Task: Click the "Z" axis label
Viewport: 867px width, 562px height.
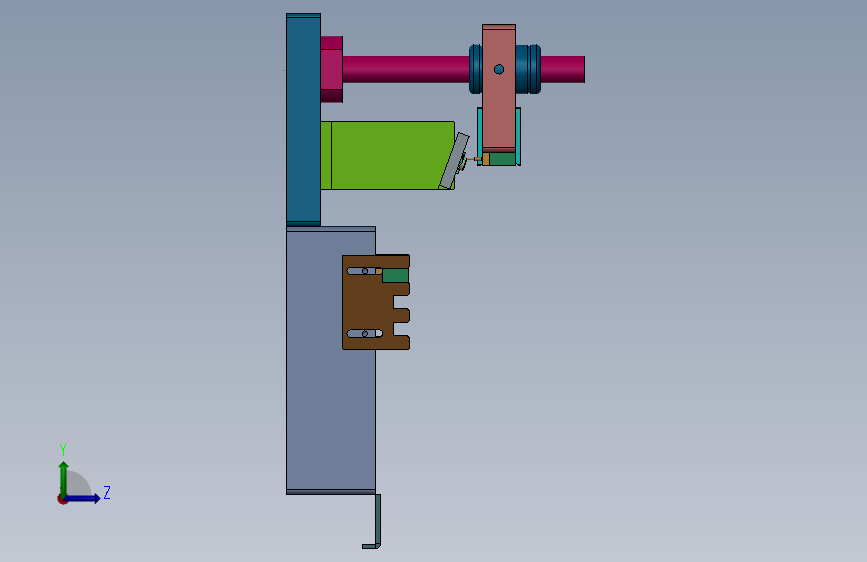Action: (107, 492)
